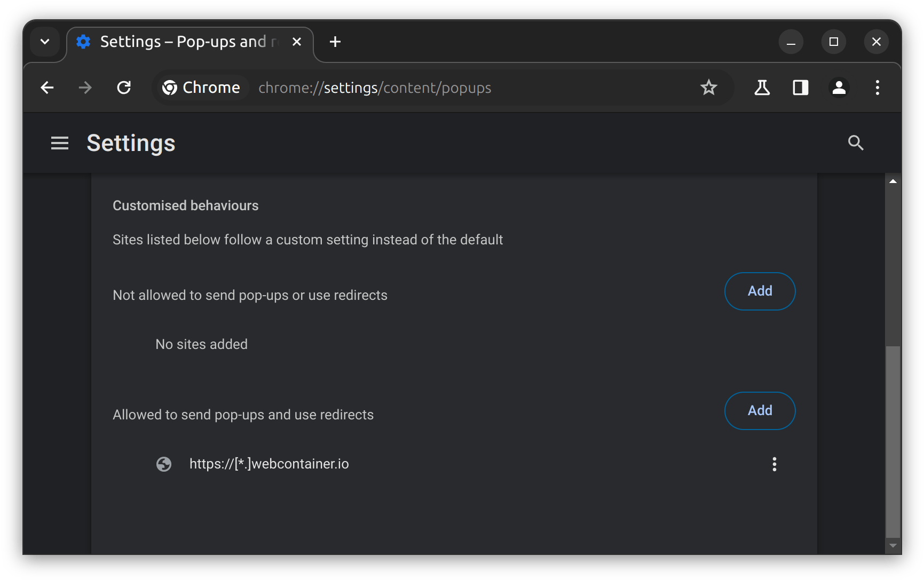
Task: Search settings with the magnifier icon
Action: (x=855, y=142)
